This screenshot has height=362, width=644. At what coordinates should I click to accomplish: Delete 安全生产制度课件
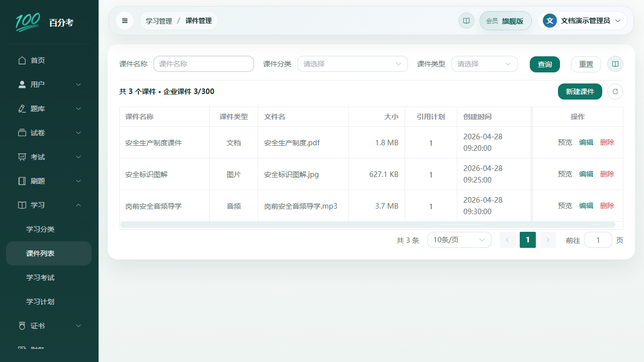point(607,142)
